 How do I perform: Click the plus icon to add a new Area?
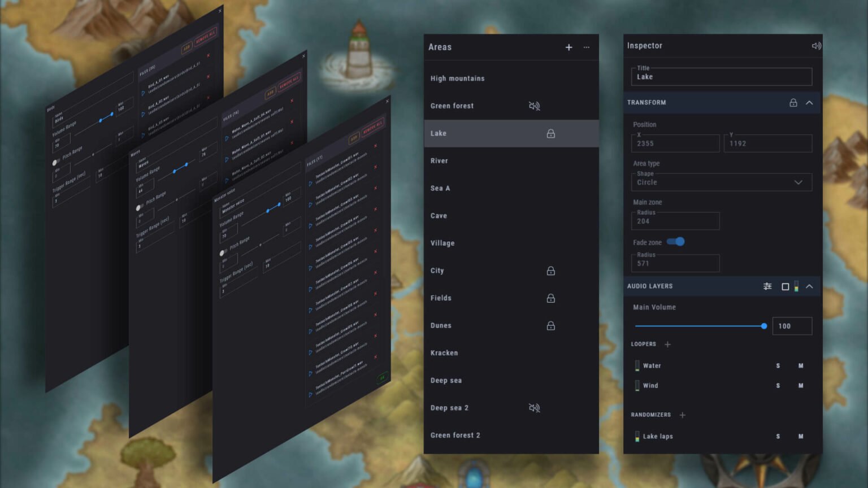[568, 47]
